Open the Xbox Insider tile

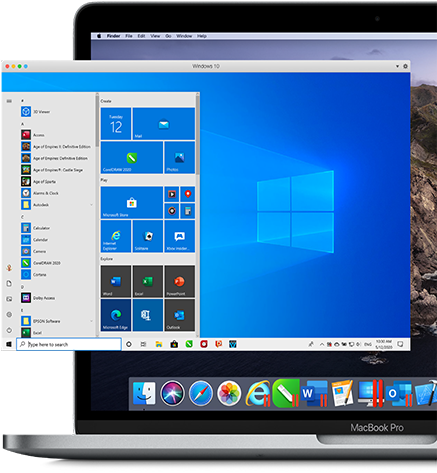(180, 236)
